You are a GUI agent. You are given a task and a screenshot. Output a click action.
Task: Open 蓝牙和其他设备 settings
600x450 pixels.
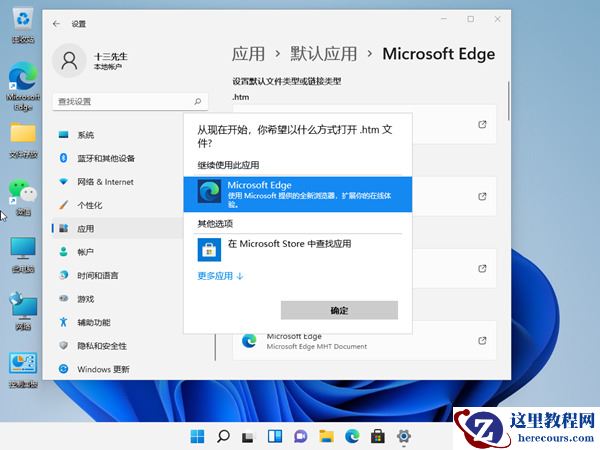(x=117, y=158)
